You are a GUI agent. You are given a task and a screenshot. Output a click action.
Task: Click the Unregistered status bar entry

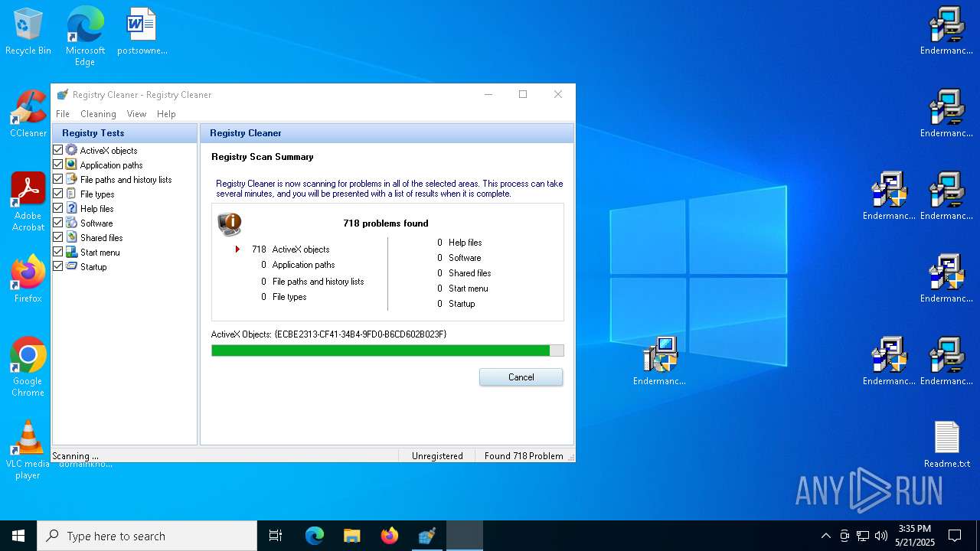pyautogui.click(x=437, y=456)
